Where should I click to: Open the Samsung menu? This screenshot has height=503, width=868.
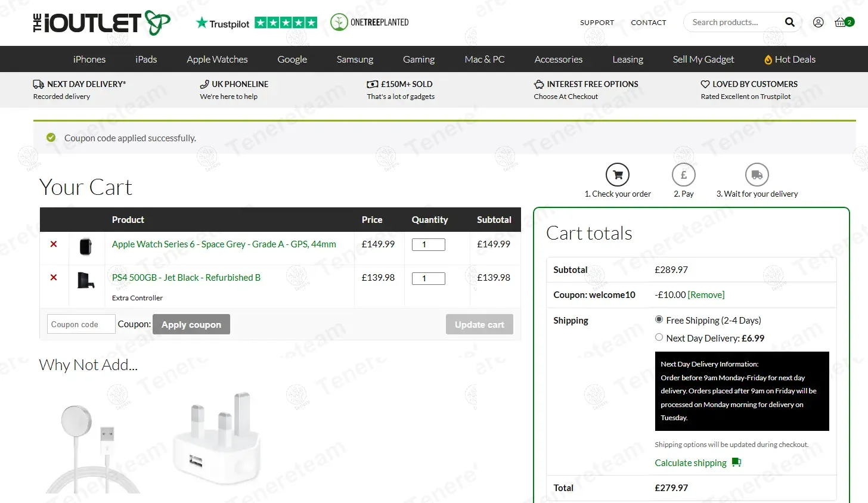pyautogui.click(x=355, y=59)
